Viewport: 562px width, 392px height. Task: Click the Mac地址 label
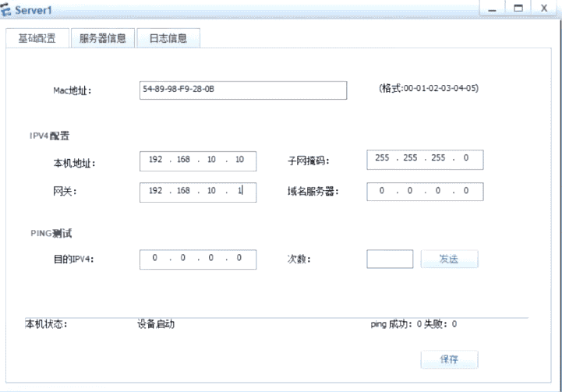[72, 90]
